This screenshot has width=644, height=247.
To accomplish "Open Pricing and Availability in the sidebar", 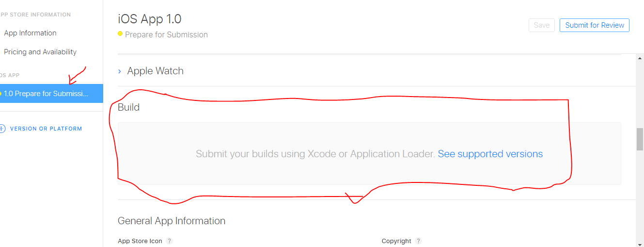I will pyautogui.click(x=40, y=52).
